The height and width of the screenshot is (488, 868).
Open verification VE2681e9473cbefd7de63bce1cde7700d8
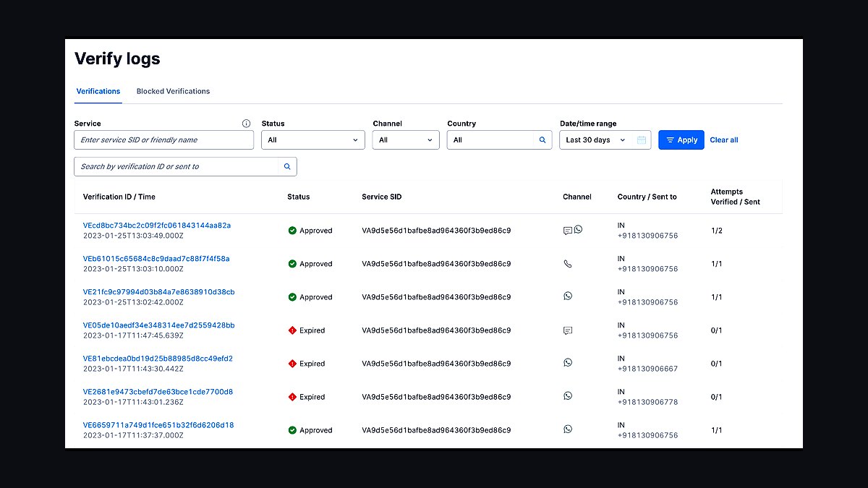click(158, 392)
